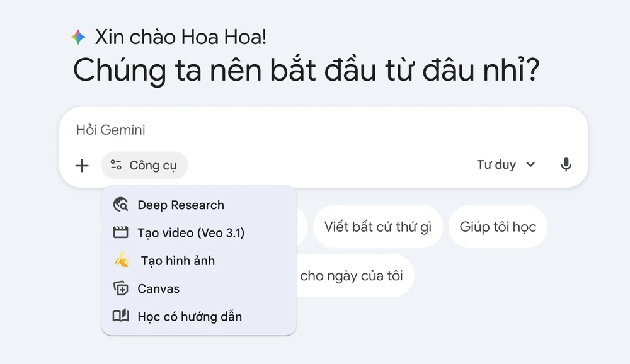
Task: Click the sliders icon on the Công cụ button
Action: (115, 165)
